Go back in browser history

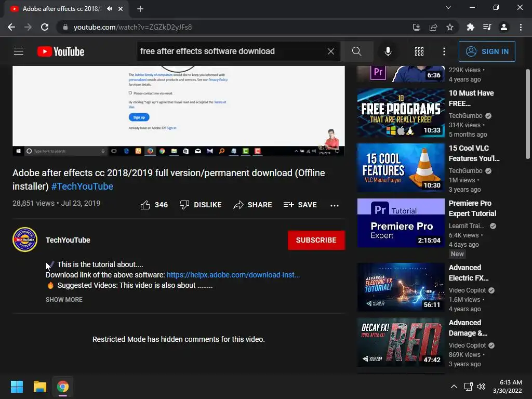(x=11, y=27)
